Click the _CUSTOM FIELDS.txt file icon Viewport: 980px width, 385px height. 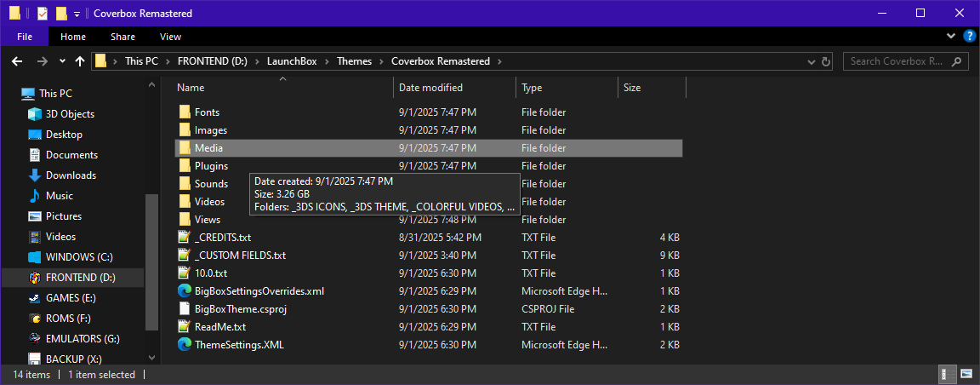pos(184,256)
